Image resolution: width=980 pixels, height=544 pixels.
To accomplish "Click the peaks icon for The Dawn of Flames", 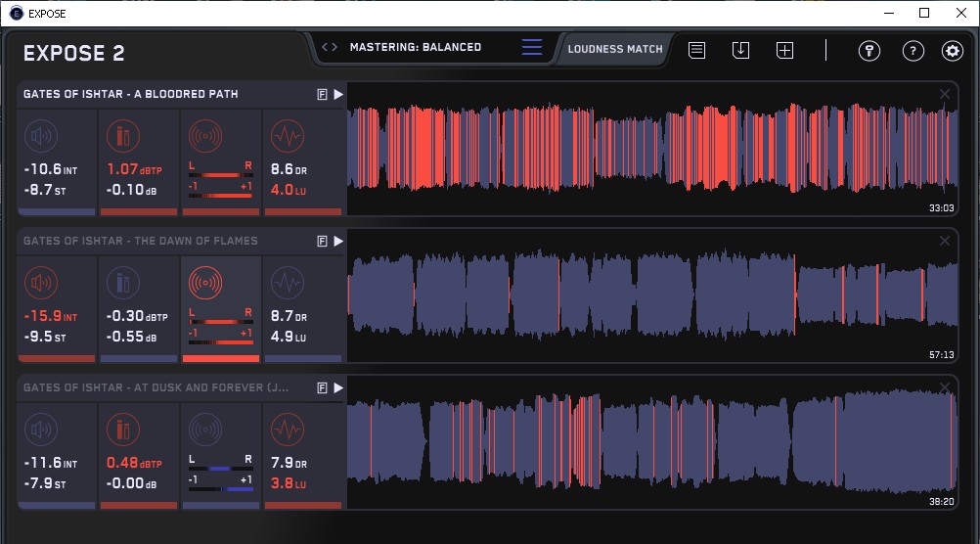I will [123, 283].
